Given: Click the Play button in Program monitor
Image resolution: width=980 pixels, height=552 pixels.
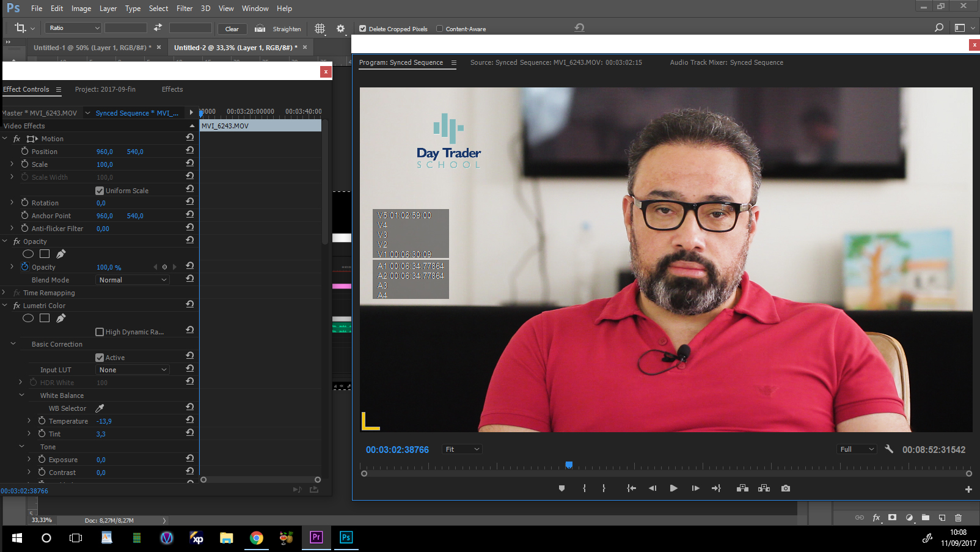Looking at the screenshot, I should 673,488.
